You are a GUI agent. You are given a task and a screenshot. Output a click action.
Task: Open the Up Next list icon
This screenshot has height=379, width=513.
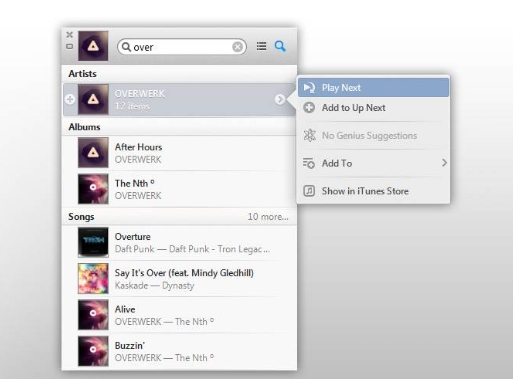[261, 46]
